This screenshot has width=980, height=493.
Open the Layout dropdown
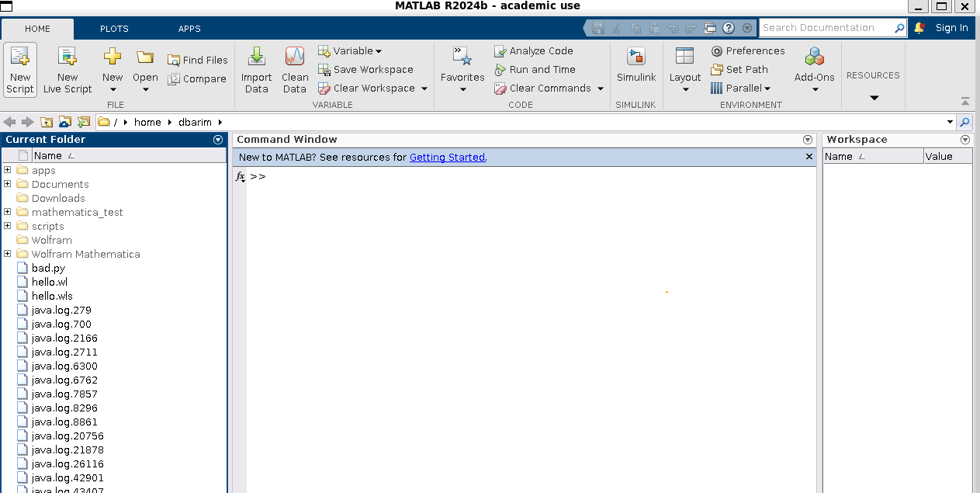[x=685, y=89]
